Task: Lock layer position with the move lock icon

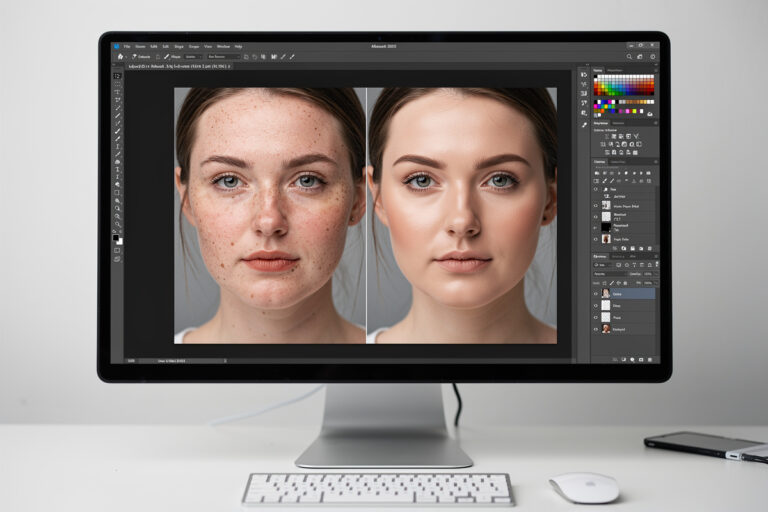Action: (x=619, y=283)
